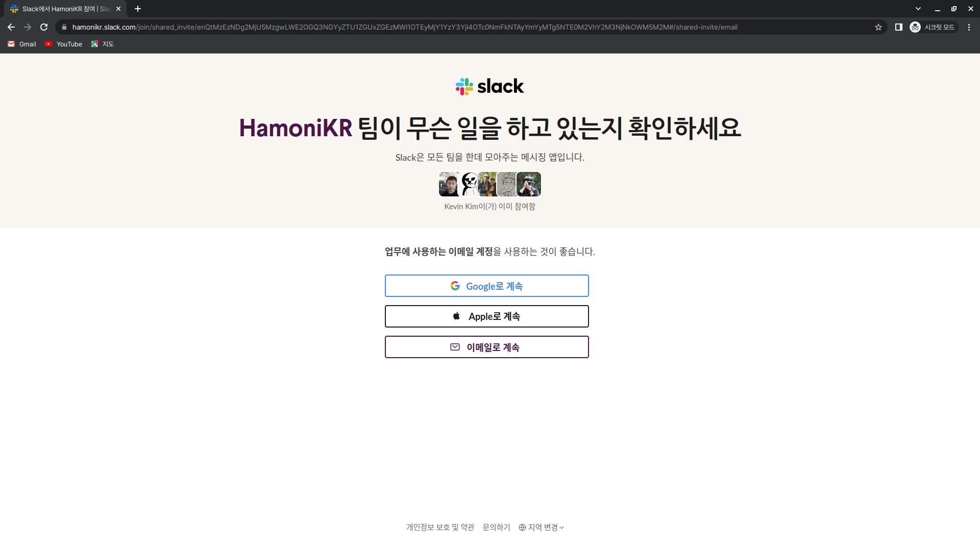Screen dimensions: 980x551
Task: Expand the 지역 변경 region dropdown
Action: pos(541,528)
